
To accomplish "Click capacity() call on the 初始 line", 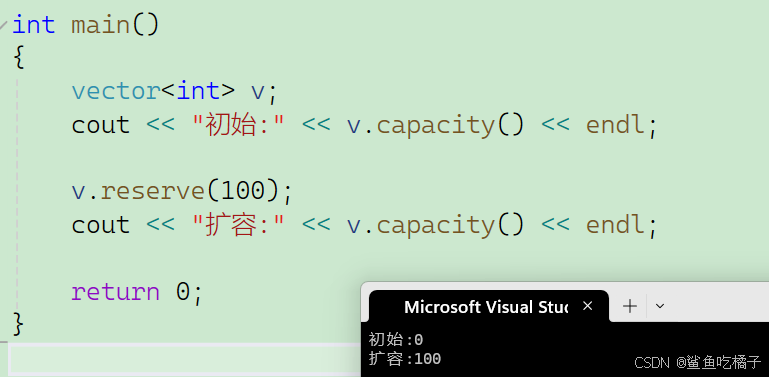I will (450, 126).
